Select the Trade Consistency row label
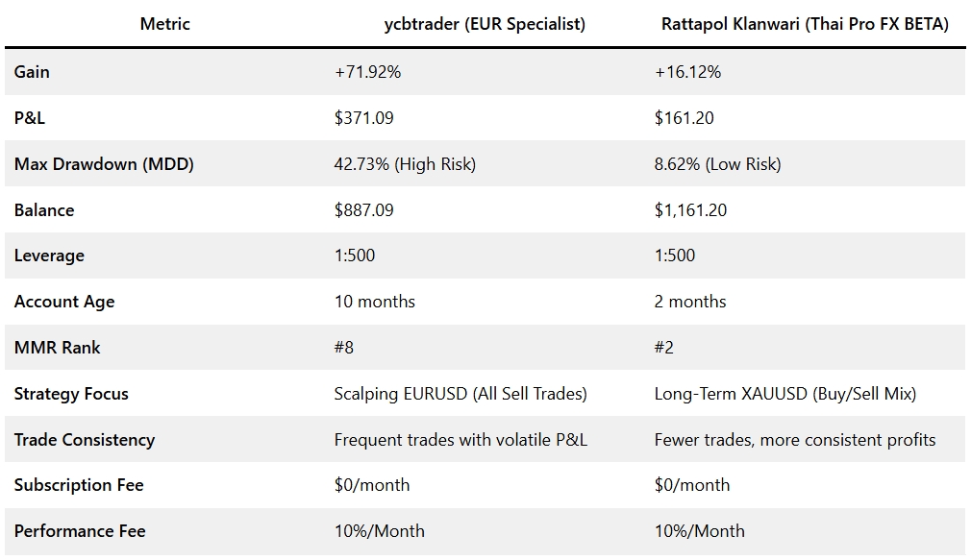Viewport: 971px width, 560px height. coord(85,440)
